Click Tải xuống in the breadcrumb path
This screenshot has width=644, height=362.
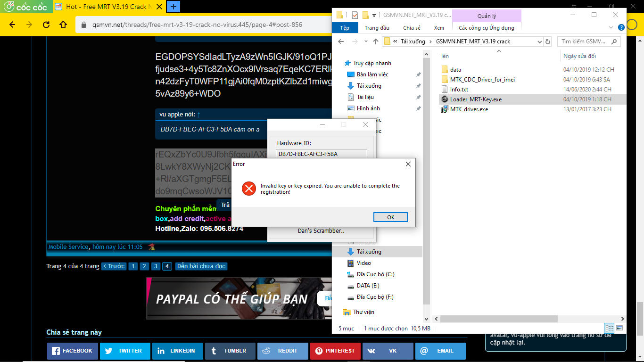point(413,41)
